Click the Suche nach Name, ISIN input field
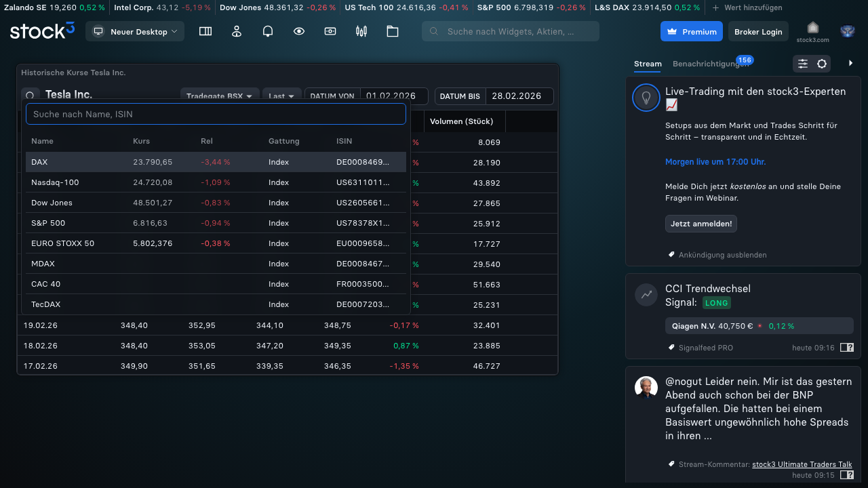This screenshot has height=488, width=868. click(216, 114)
